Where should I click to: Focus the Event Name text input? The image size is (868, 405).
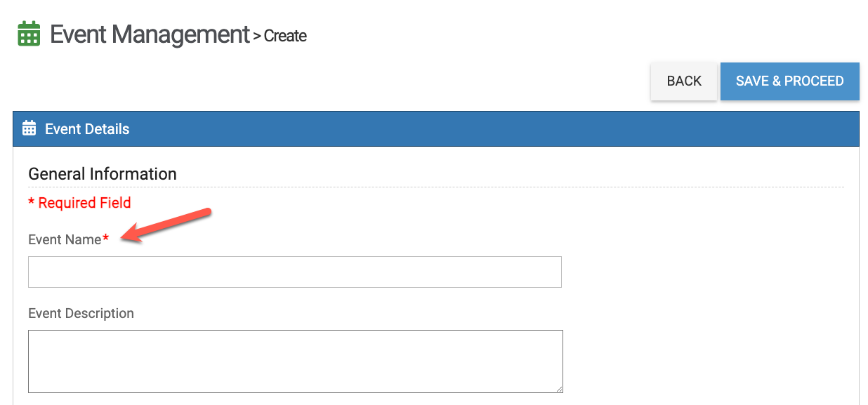(295, 272)
